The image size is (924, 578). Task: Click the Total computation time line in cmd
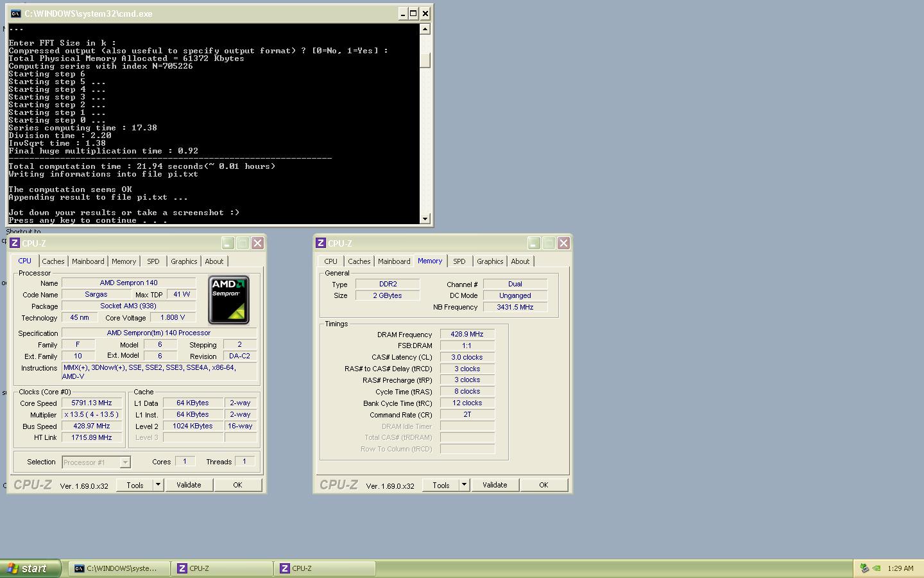(x=142, y=166)
